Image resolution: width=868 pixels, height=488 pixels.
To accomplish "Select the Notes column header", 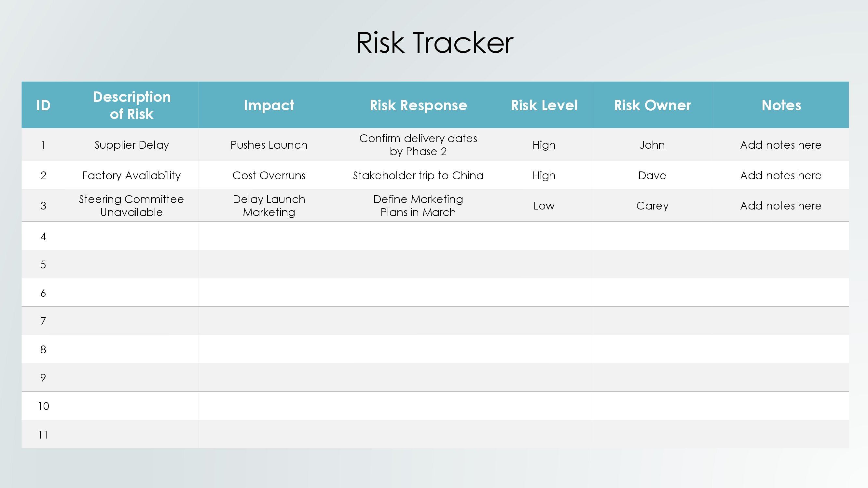I will (x=781, y=105).
